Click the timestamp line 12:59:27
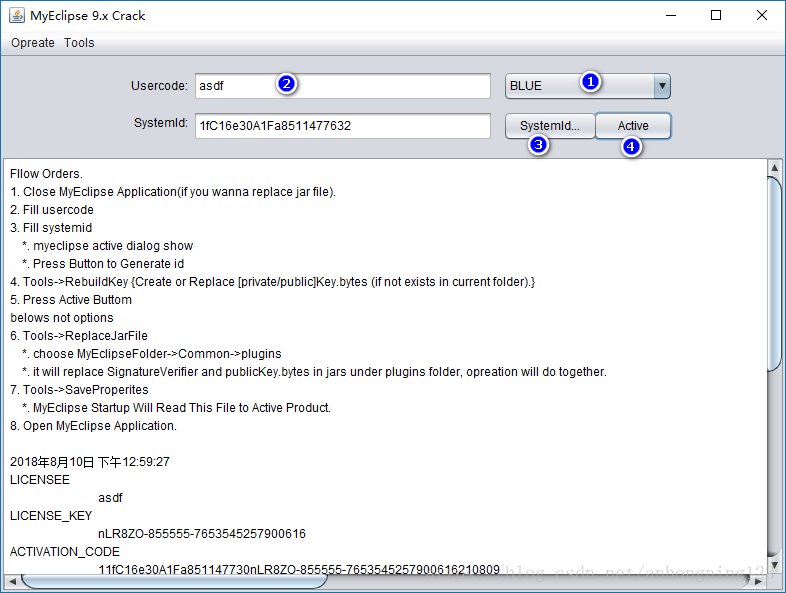Screen dimensions: 786x593 click(x=90, y=462)
